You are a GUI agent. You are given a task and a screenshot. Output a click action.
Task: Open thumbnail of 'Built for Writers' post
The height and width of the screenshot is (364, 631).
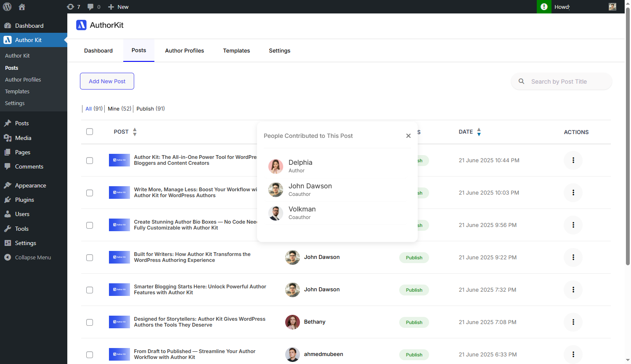click(119, 257)
